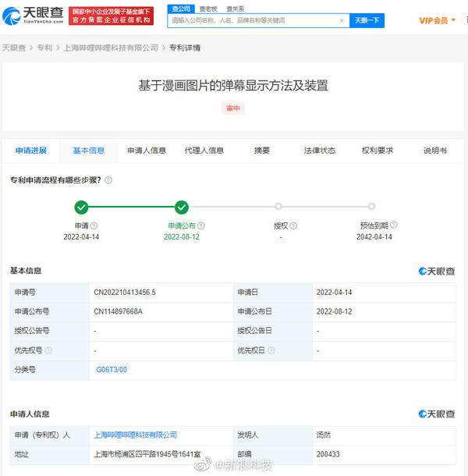Click the red official credit agency banner

[111, 16]
